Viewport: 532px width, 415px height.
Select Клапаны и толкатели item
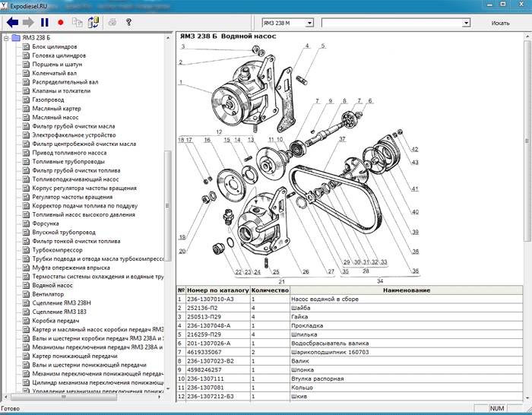click(61, 90)
